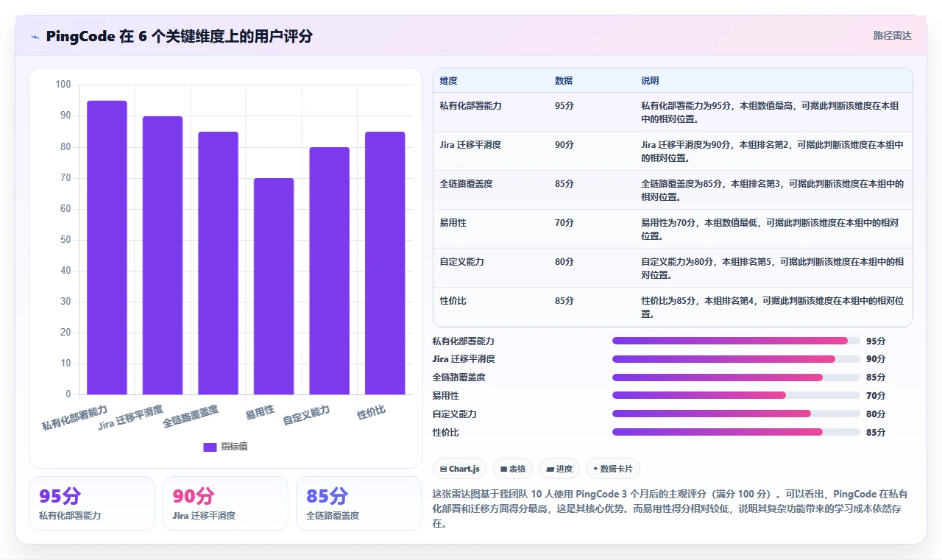Click the 私有化部署能力 bar in chart
This screenshot has height=560, width=942.
[107, 247]
